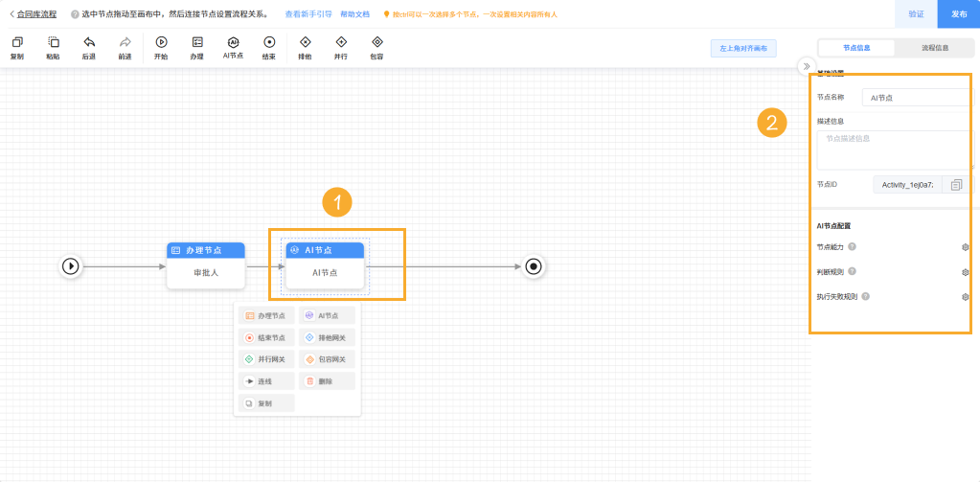Click the 复制 copy icon in toolbar
The image size is (980, 482).
click(x=17, y=42)
